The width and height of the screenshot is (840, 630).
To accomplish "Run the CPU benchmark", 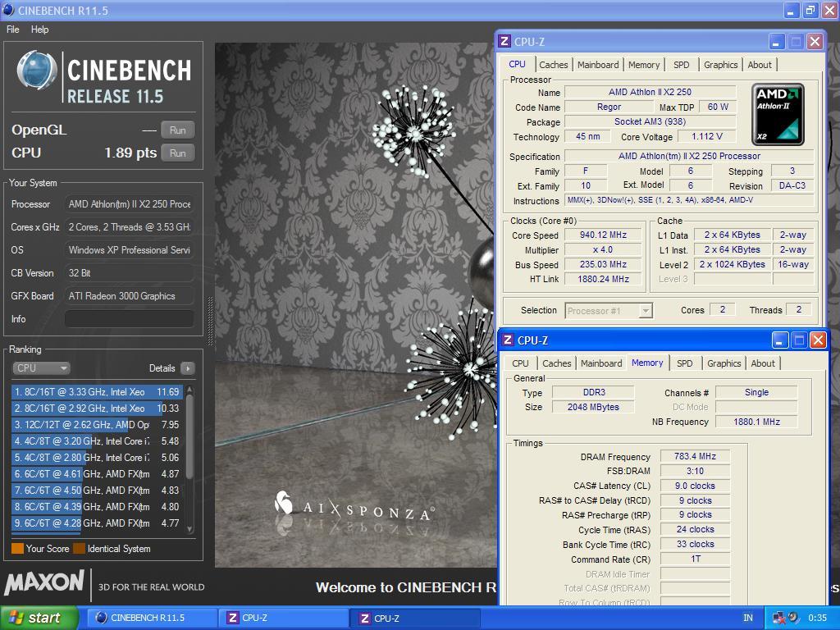I will point(177,153).
